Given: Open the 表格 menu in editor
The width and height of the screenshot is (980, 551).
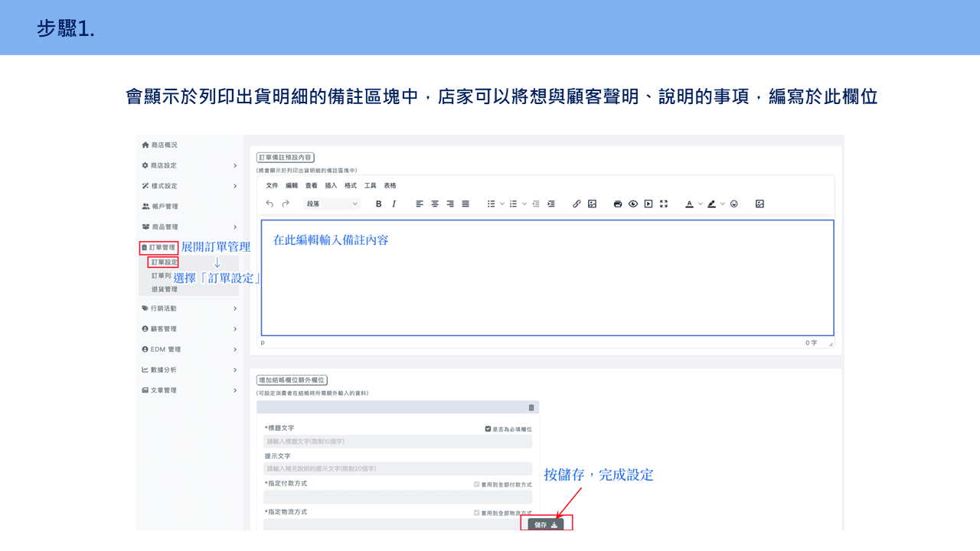Looking at the screenshot, I should (x=390, y=185).
